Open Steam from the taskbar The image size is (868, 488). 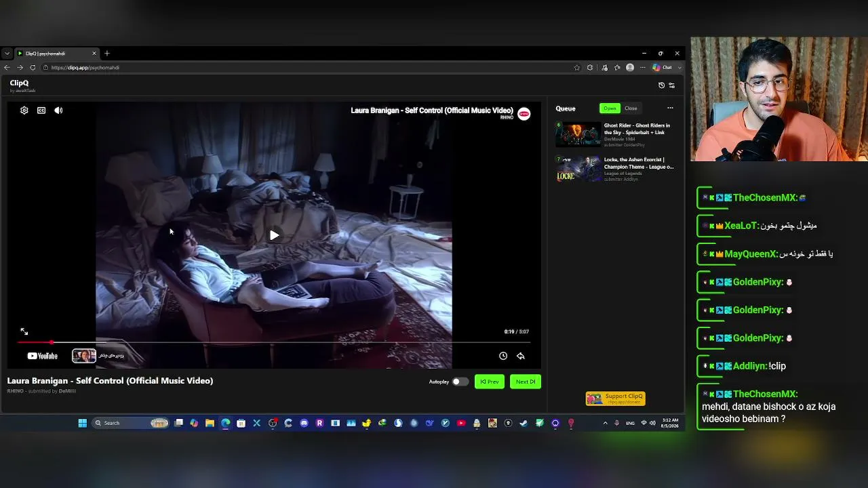pyautogui.click(x=524, y=423)
